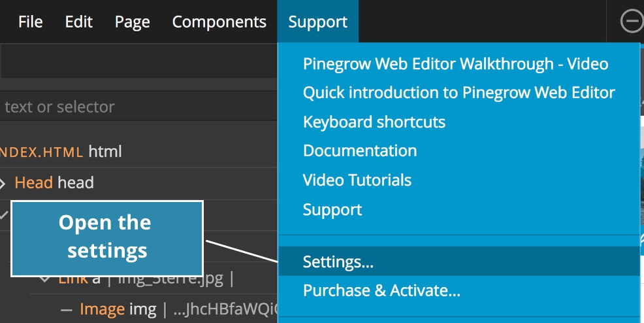Expand the Head node in the tree

click(x=3, y=183)
